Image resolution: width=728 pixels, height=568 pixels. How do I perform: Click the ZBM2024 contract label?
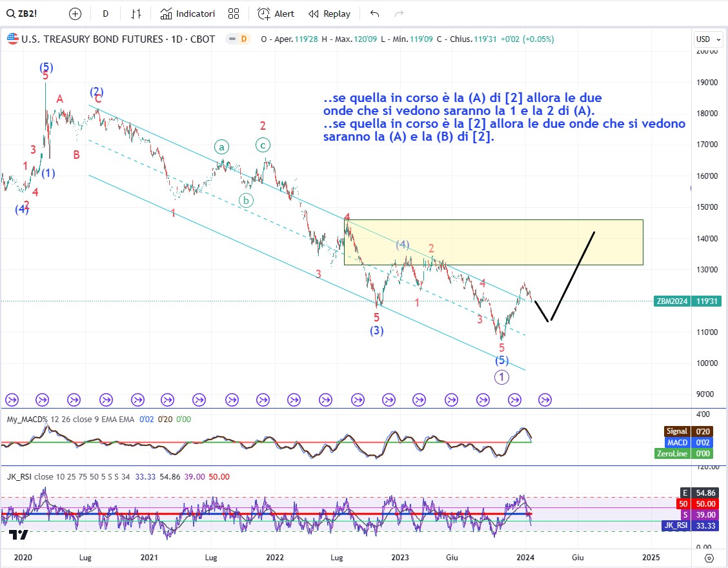672,301
